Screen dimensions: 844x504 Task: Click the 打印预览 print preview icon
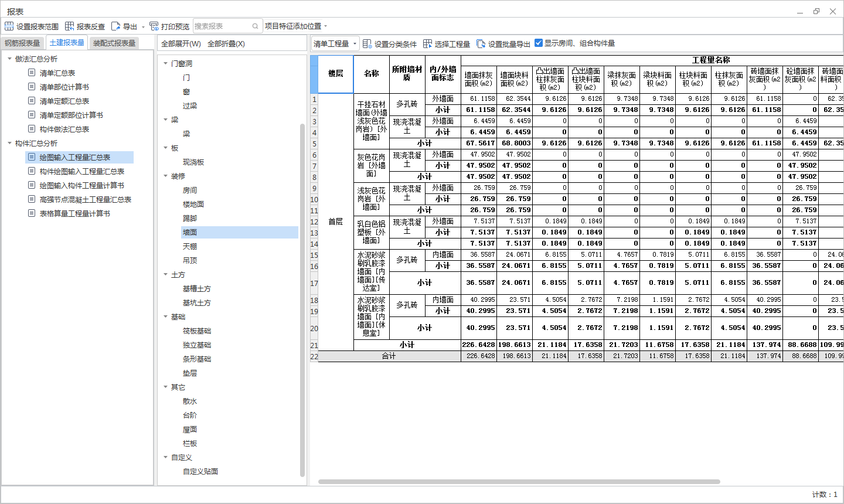(x=154, y=26)
